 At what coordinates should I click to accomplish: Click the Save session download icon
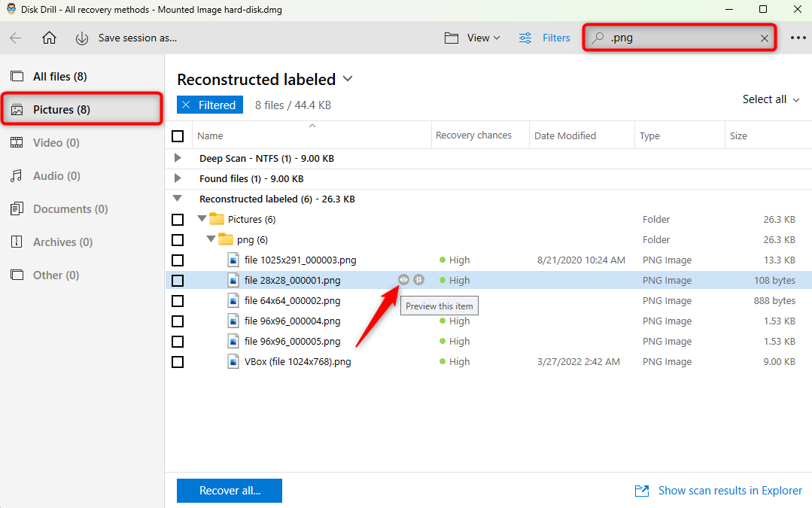pyautogui.click(x=82, y=38)
